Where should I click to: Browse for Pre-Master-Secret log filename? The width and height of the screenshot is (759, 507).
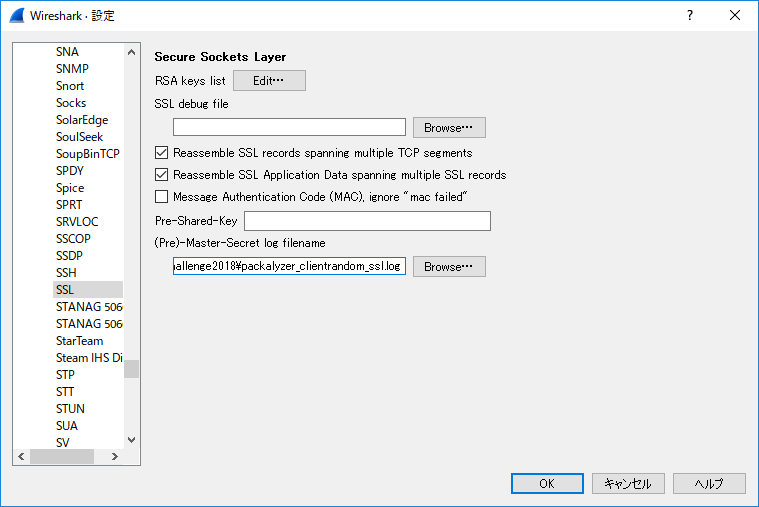[x=449, y=266]
